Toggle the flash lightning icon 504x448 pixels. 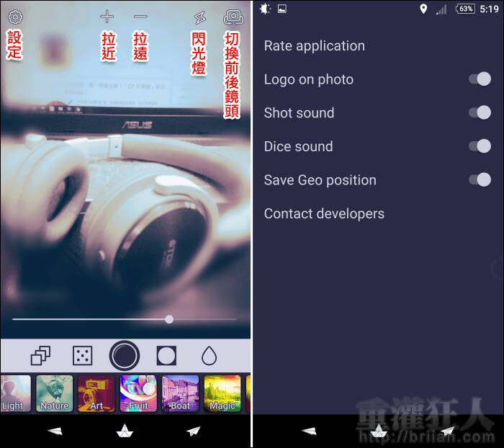[200, 18]
